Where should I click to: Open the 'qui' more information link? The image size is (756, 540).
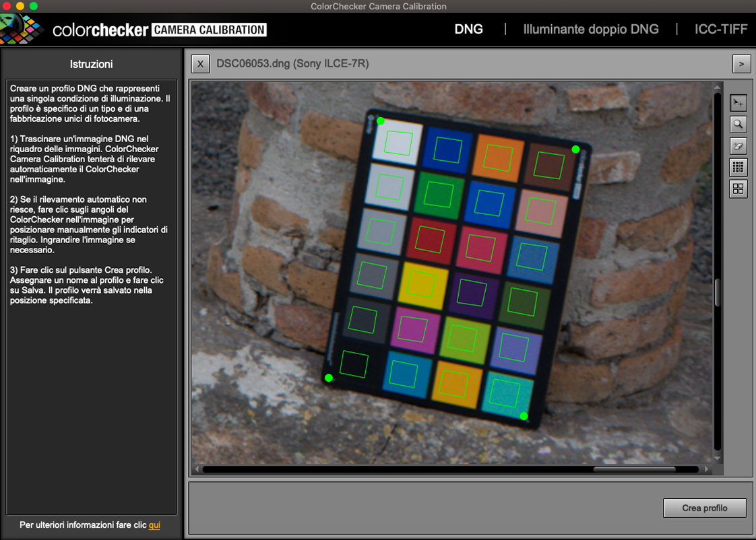(x=154, y=525)
